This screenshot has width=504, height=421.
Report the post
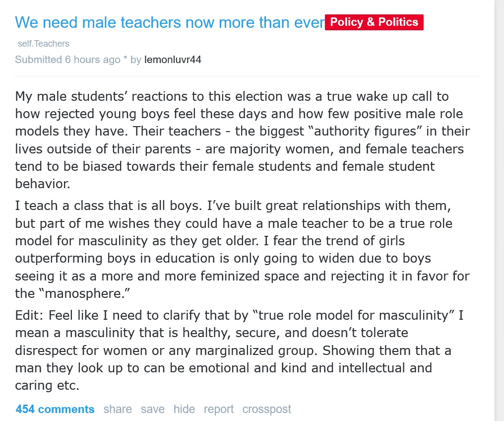tap(218, 409)
